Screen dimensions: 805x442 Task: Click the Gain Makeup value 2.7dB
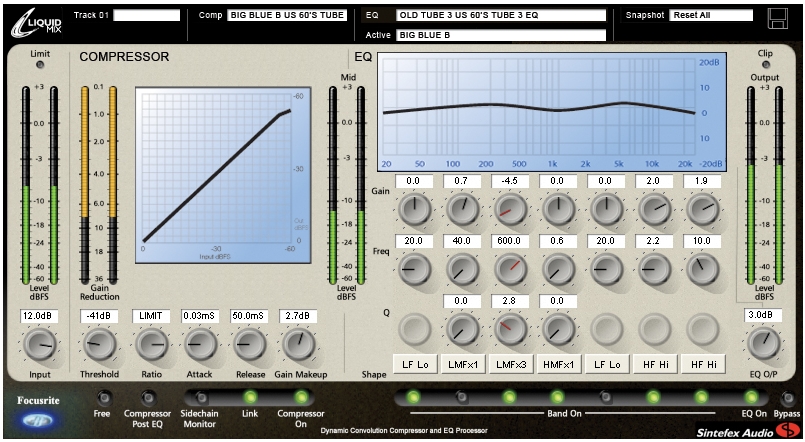(298, 316)
